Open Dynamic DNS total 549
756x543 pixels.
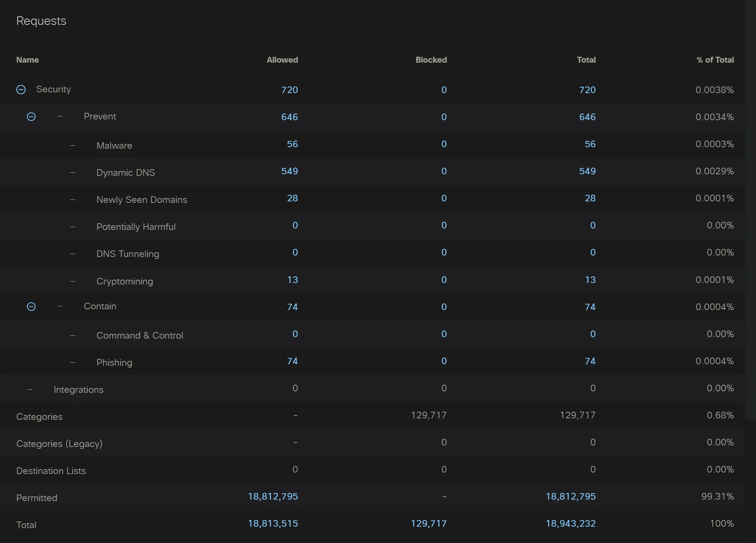[x=587, y=171]
